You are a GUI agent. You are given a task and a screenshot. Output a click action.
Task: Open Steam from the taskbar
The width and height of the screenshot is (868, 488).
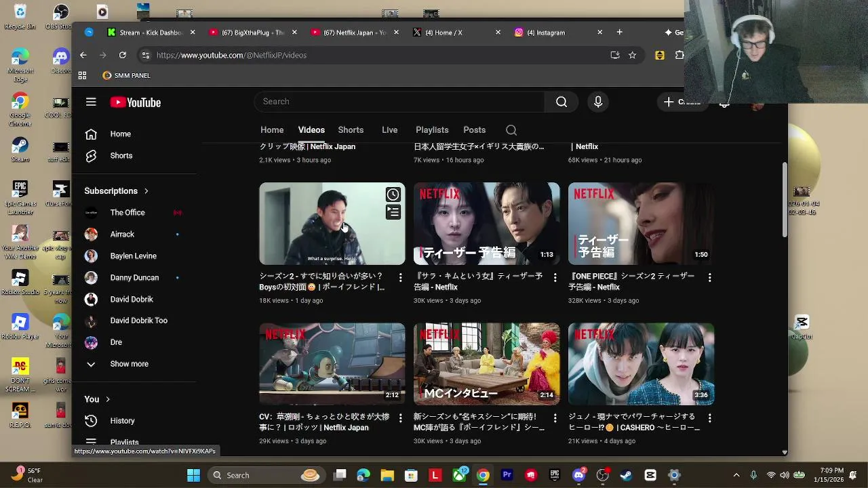[626, 475]
